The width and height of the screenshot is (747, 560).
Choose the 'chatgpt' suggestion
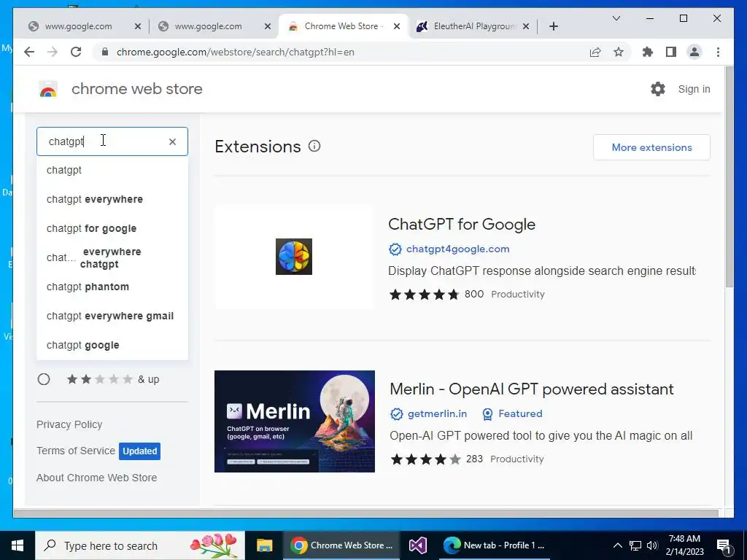tap(112, 170)
